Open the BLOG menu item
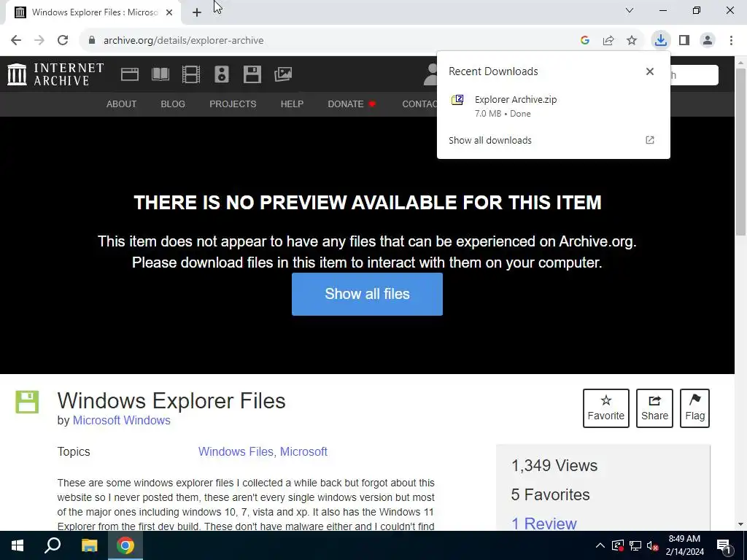The width and height of the screenshot is (747, 560). 173,104
